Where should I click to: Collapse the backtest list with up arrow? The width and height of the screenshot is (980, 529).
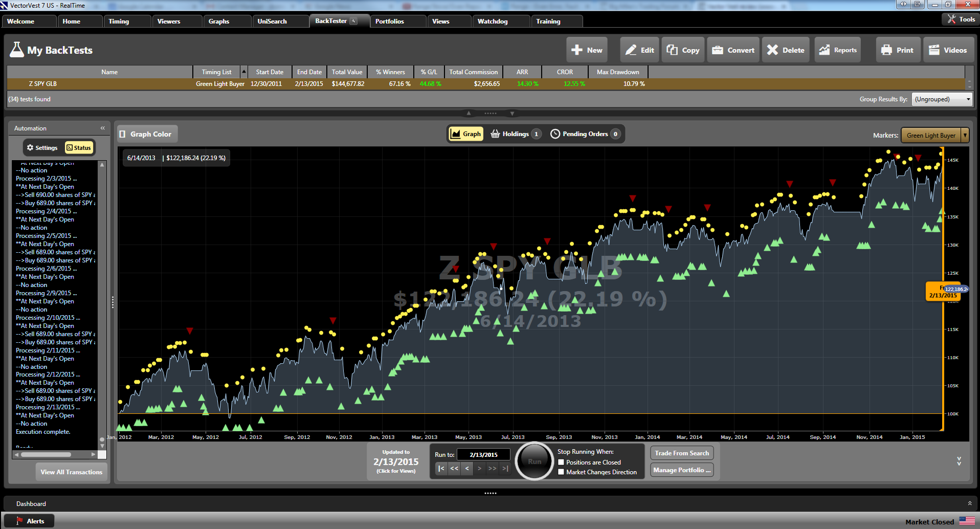click(469, 113)
